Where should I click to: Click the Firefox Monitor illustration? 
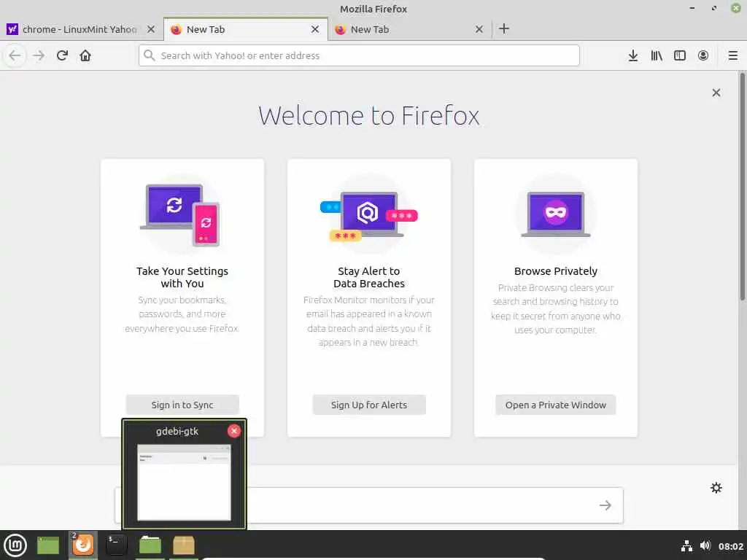click(368, 215)
